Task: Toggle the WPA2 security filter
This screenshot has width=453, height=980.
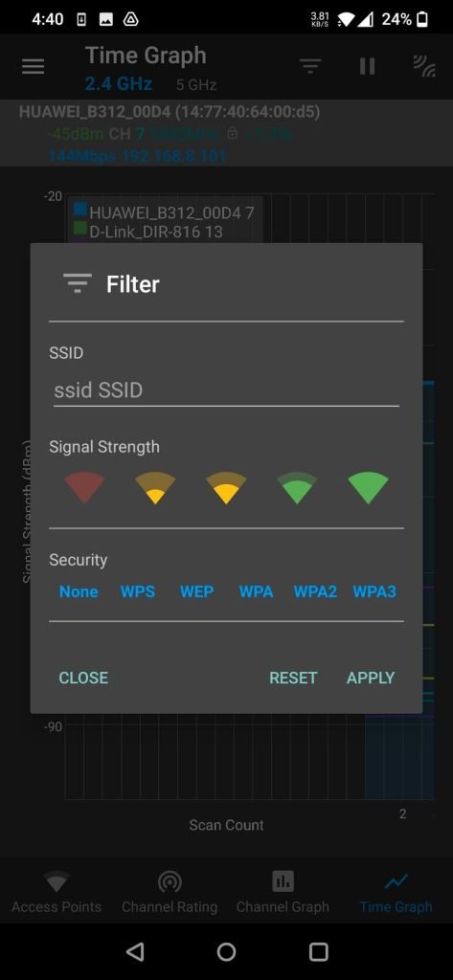Action: point(315,591)
